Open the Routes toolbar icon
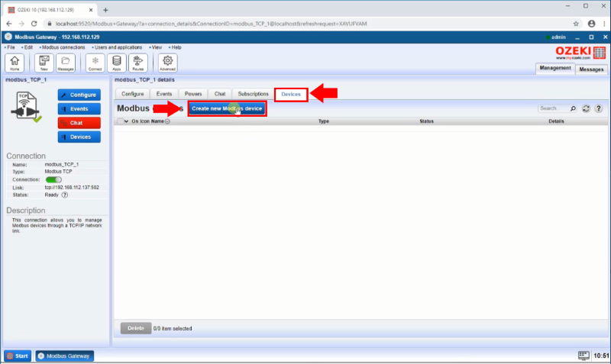Image resolution: width=611 pixels, height=364 pixels. 138,63
